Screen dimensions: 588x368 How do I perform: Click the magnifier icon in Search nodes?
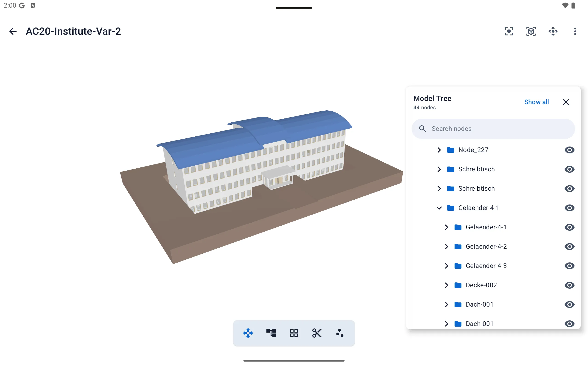[x=422, y=129]
